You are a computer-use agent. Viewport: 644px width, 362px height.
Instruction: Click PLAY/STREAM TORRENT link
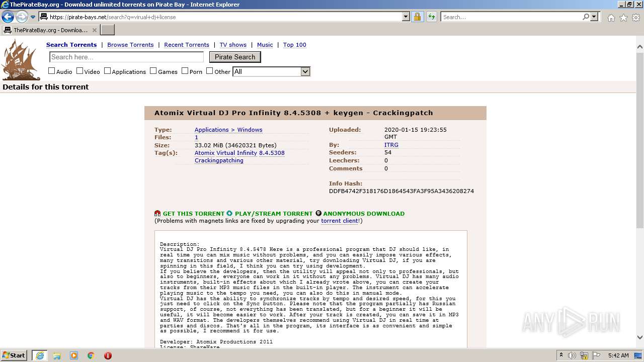coord(274,214)
